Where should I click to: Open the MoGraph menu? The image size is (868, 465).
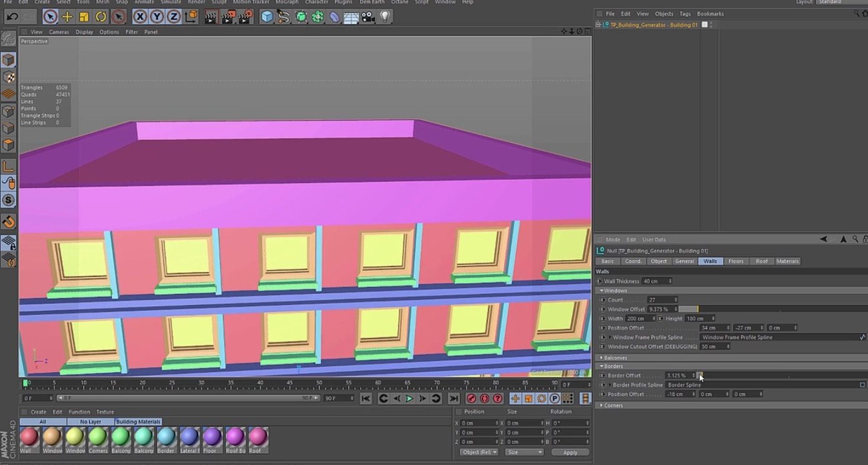point(287,2)
